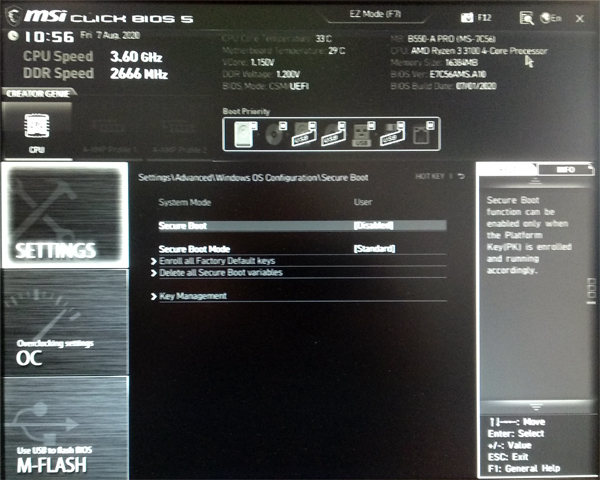Click the MSI dragon logo
Screen dimensions: 600x480
(13, 16)
